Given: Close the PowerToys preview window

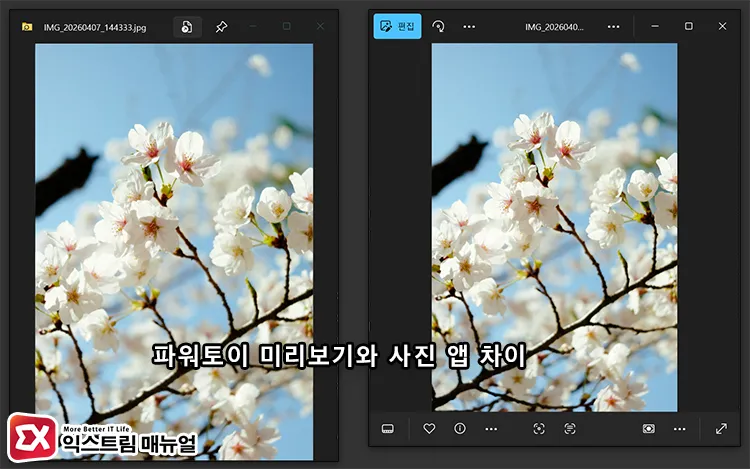Looking at the screenshot, I should [320, 26].
